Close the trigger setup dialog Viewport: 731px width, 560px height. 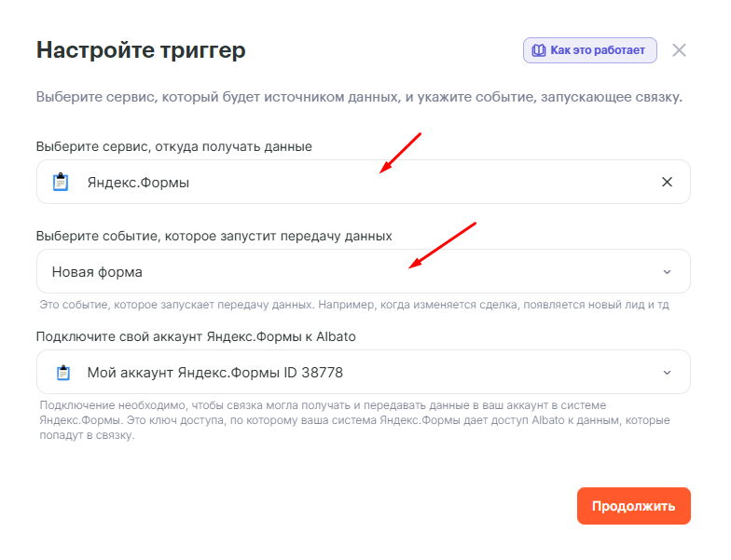679,50
